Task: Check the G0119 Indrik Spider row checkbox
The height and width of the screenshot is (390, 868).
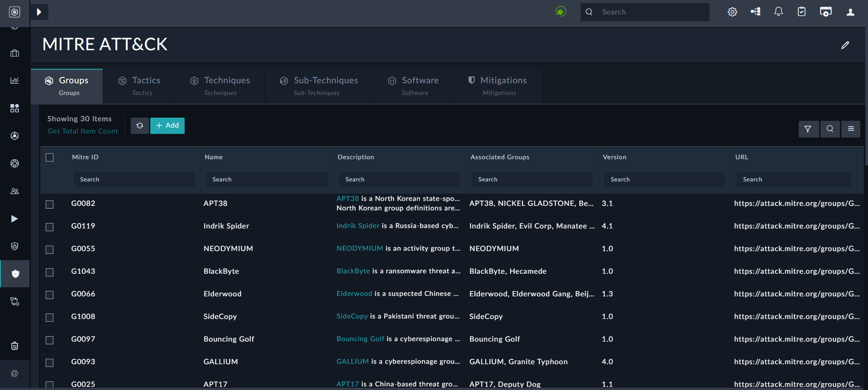Action: 50,227
